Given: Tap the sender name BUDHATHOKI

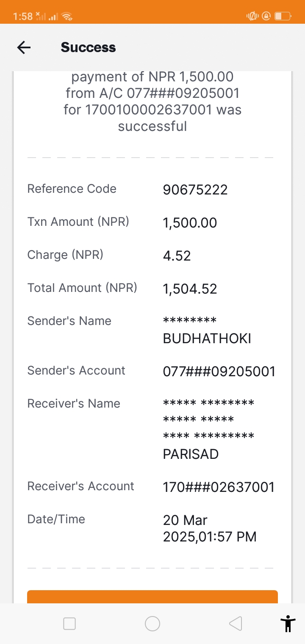Looking at the screenshot, I should [x=207, y=339].
